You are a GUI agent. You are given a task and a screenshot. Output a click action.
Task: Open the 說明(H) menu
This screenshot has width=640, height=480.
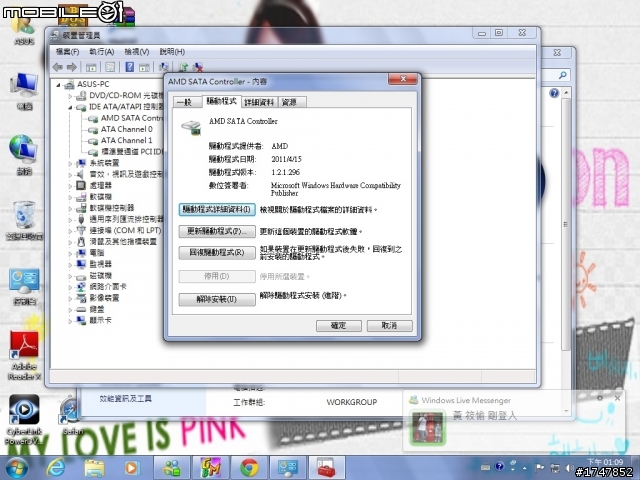coord(172,52)
